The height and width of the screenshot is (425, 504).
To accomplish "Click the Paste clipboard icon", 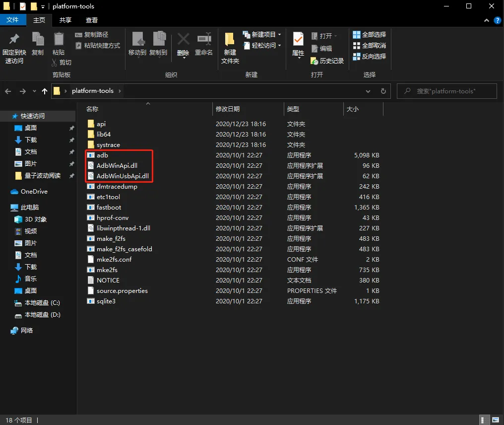I will click(59, 39).
